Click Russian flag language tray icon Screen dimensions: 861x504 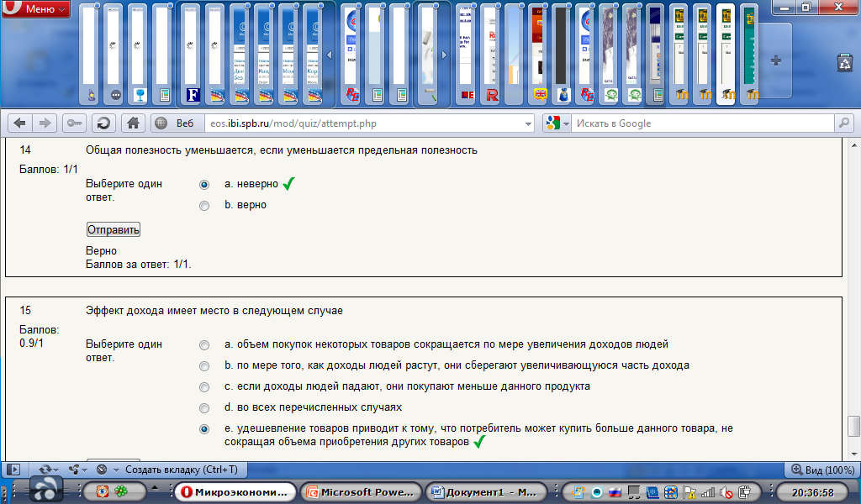coord(615,492)
